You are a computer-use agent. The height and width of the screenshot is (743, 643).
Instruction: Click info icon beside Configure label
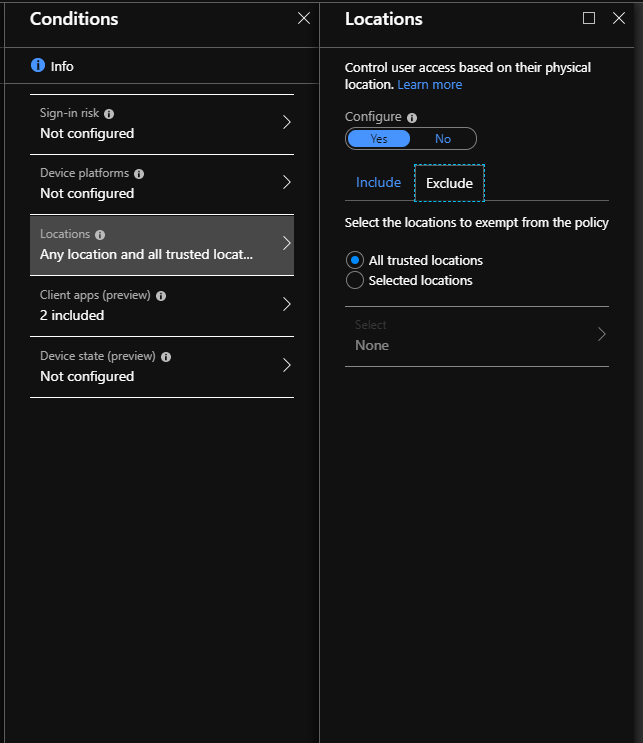pyautogui.click(x=412, y=118)
